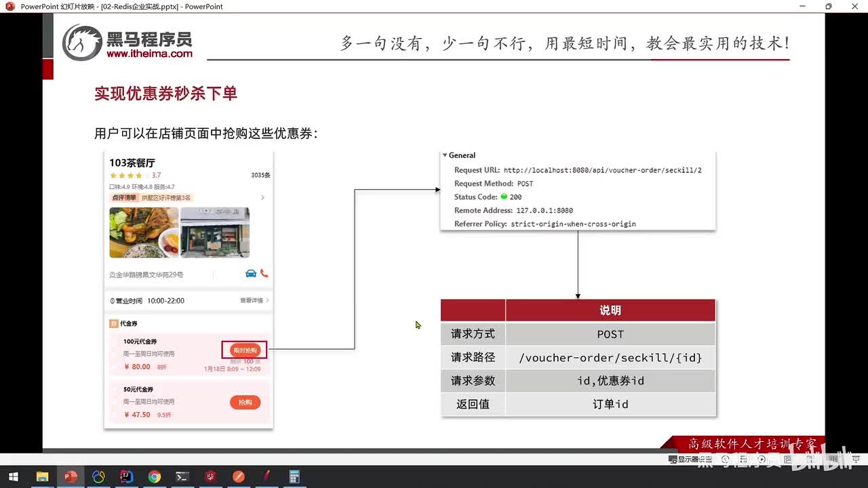Switch to PowerPoint in the taskbar

(71, 477)
